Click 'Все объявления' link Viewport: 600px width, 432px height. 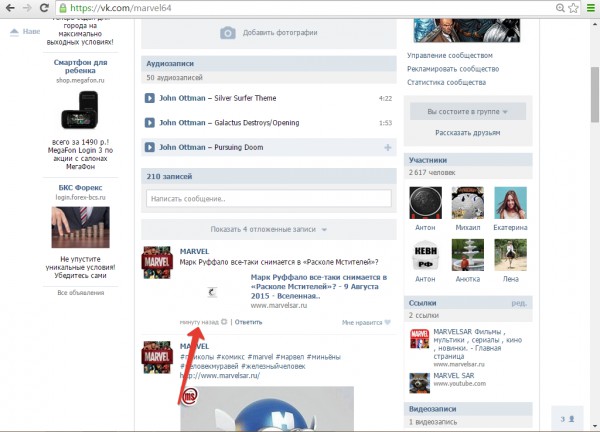tap(81, 293)
